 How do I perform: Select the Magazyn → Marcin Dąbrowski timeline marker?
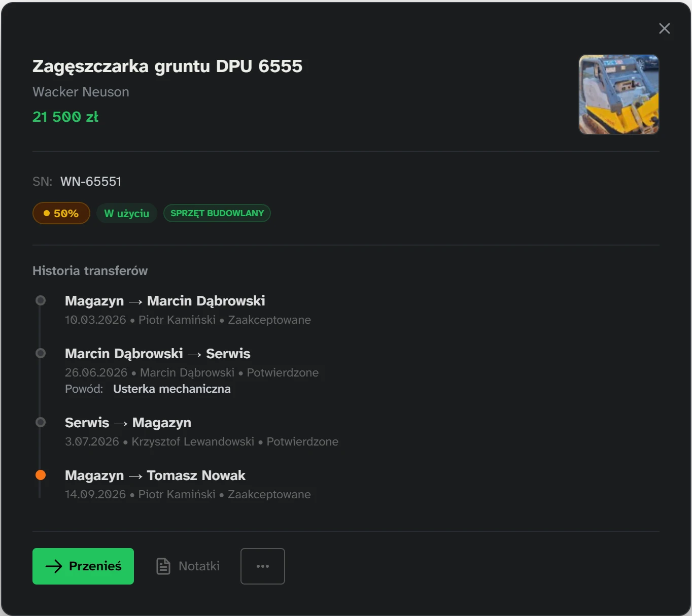click(41, 300)
